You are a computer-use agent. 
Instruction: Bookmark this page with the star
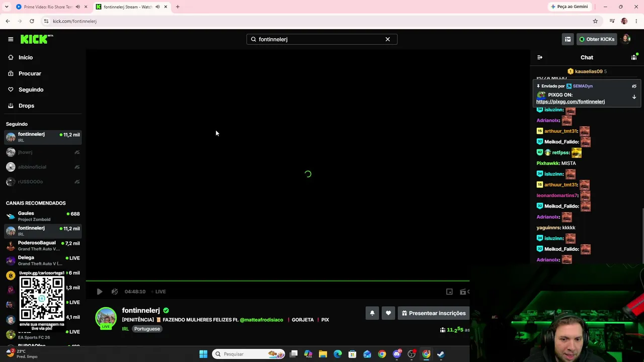click(595, 21)
